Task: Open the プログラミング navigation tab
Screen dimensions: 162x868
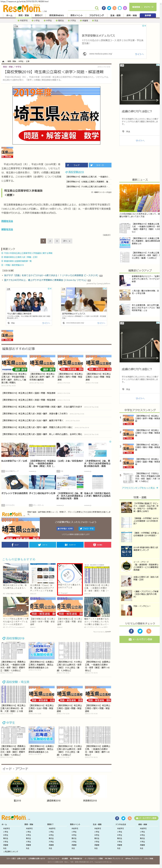Action: [x=96, y=16]
